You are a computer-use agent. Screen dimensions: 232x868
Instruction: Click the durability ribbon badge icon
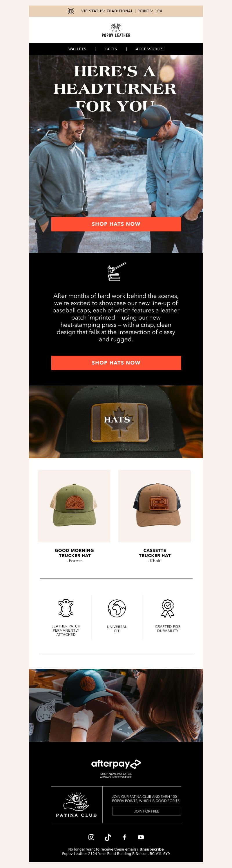[168, 608]
